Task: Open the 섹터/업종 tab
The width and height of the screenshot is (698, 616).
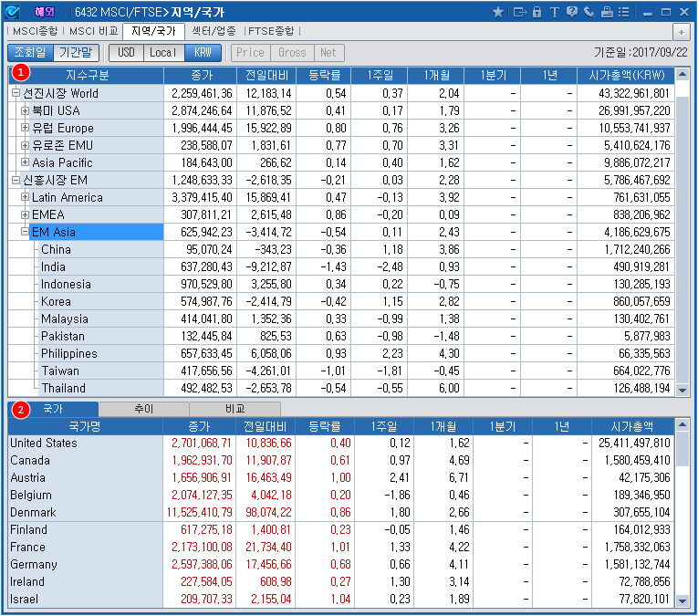Action: point(214,31)
